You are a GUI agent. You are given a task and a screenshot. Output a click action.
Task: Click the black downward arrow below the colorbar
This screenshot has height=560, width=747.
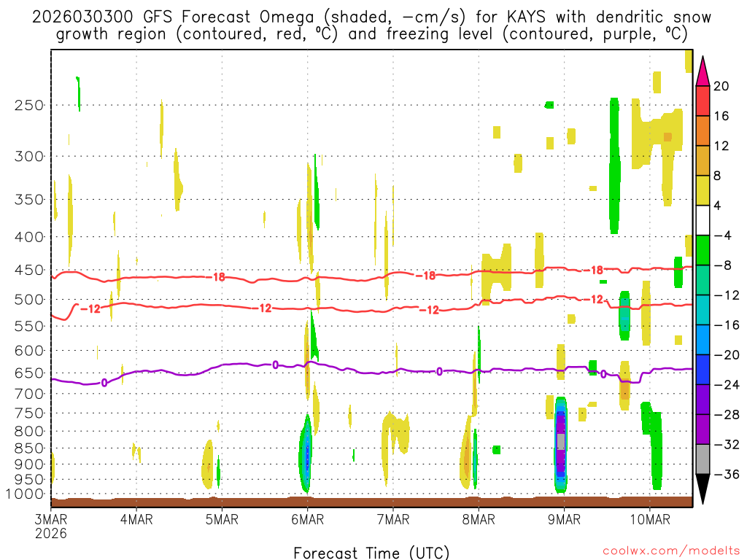(703, 489)
